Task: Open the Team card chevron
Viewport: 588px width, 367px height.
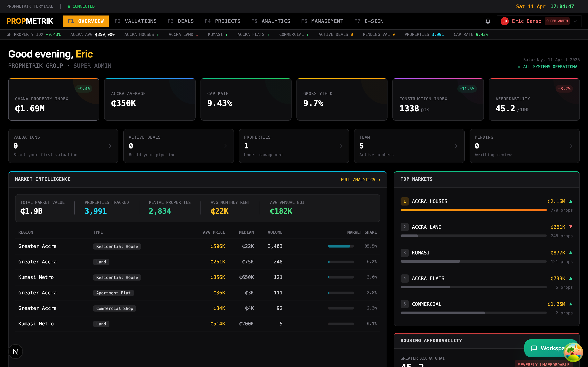Action: [x=456, y=146]
